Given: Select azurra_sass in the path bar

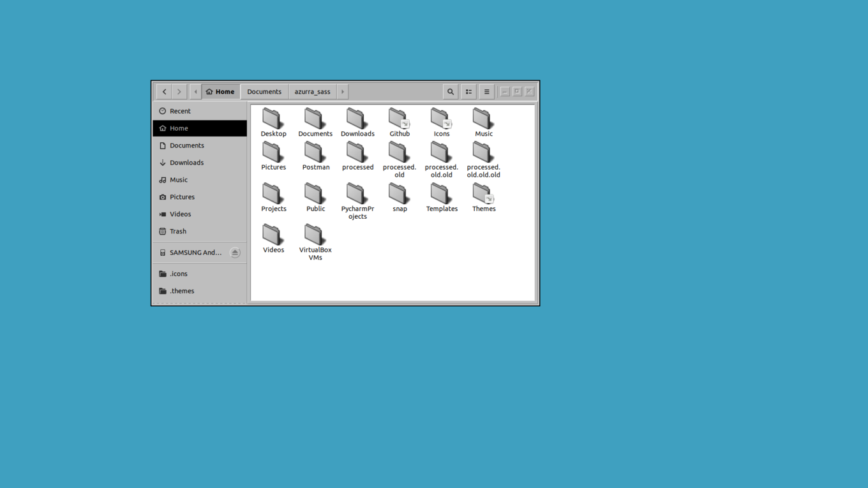Looking at the screenshot, I should [312, 92].
